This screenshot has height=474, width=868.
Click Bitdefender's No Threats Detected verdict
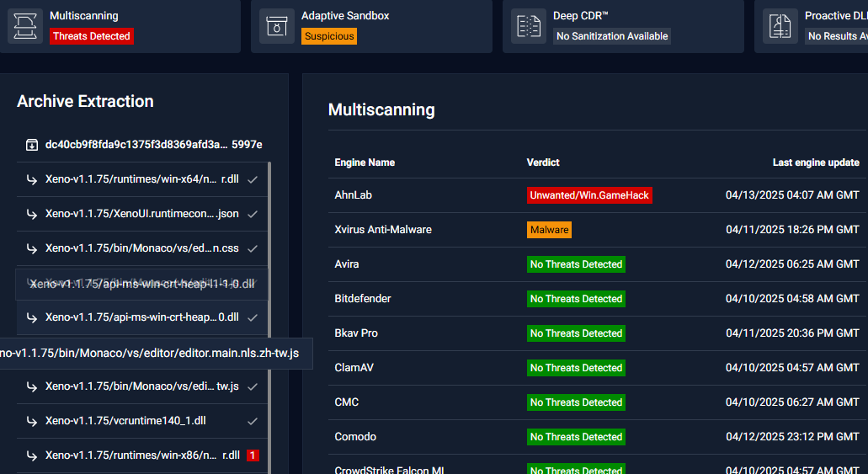[576, 299]
